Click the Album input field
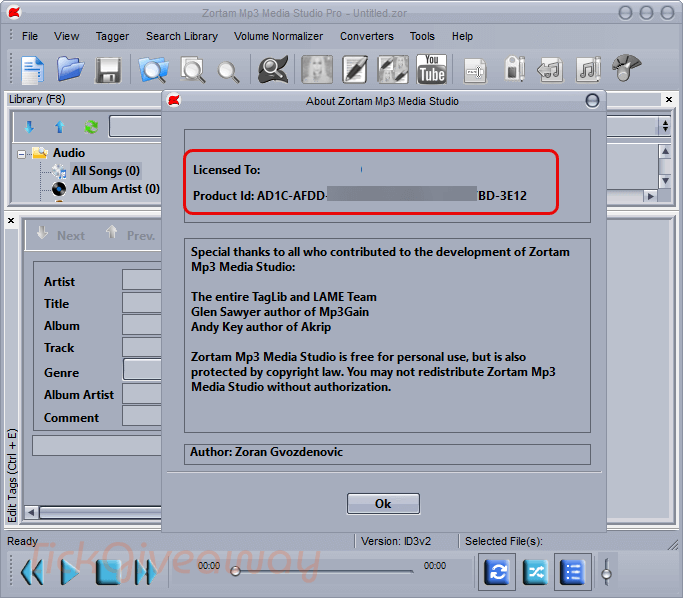This screenshot has width=683, height=598. tap(142, 325)
